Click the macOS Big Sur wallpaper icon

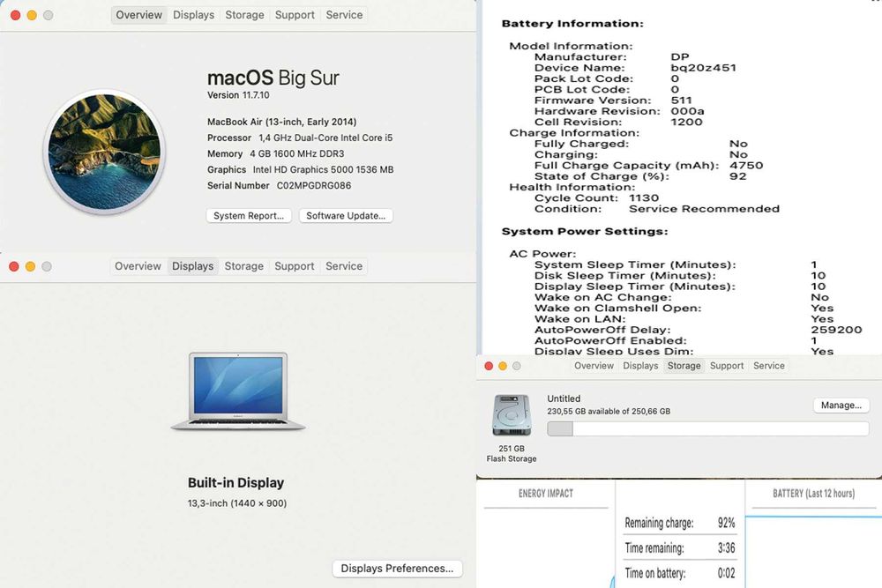tap(104, 152)
